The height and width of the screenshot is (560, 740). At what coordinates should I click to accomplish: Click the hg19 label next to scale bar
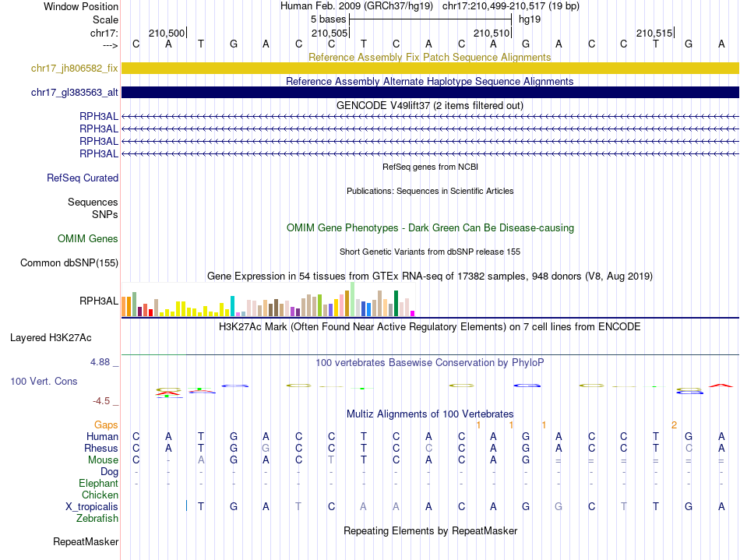click(530, 19)
